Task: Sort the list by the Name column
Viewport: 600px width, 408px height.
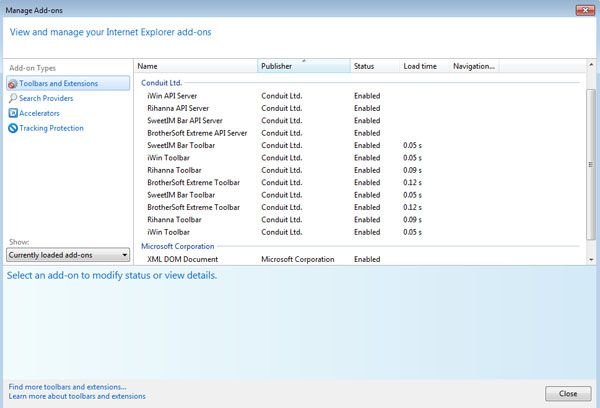Action: (196, 66)
